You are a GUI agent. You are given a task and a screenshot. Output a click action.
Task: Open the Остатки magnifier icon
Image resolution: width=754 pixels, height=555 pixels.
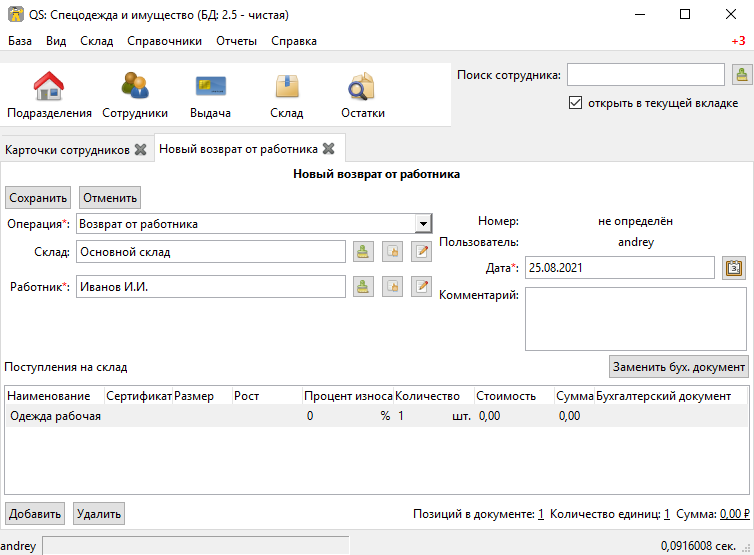362,86
